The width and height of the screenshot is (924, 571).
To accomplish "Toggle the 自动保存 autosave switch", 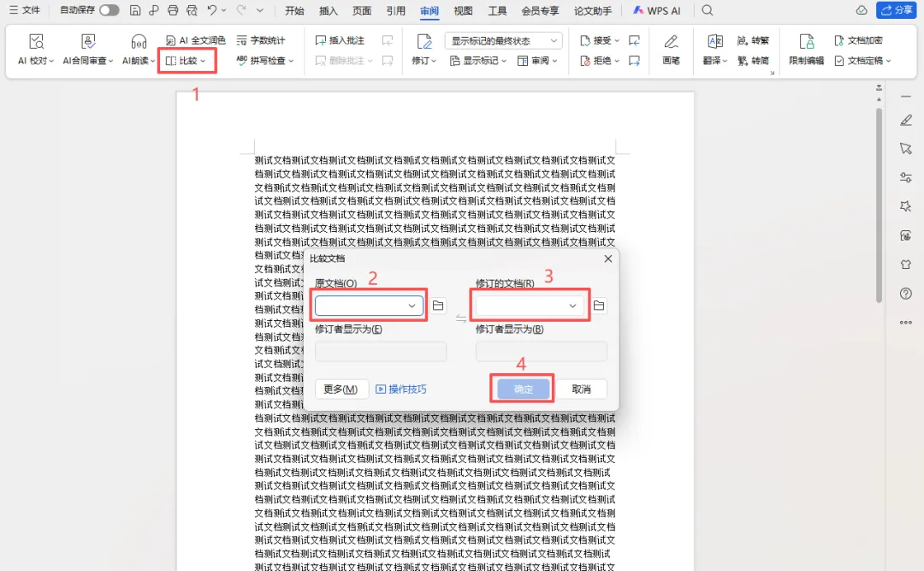I will [x=109, y=10].
